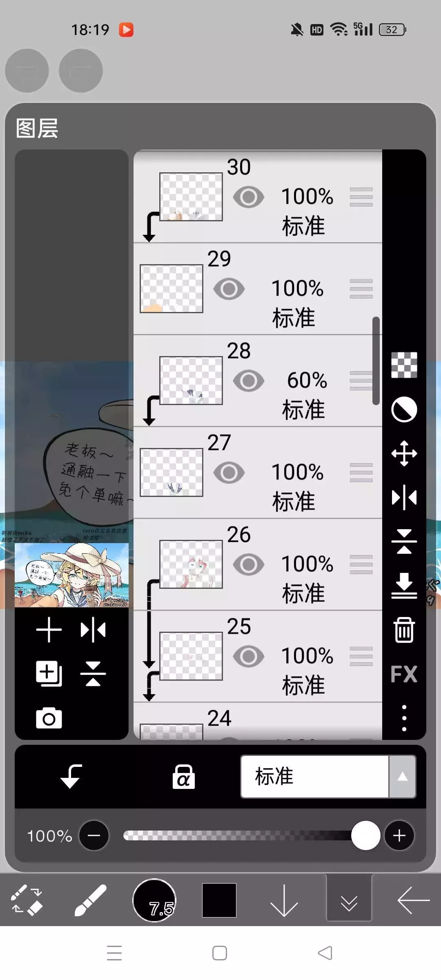
Task: Hide layer 30 with eye icon
Action: pyautogui.click(x=249, y=197)
